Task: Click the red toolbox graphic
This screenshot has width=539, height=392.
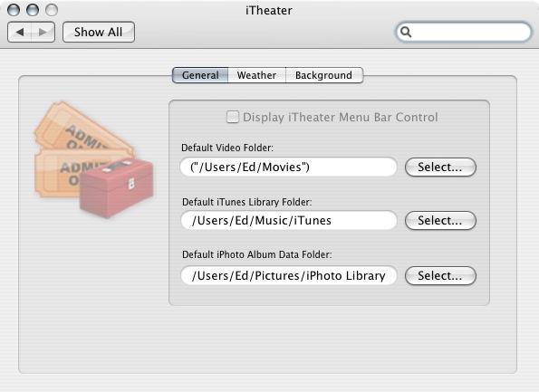Action: 117,188
